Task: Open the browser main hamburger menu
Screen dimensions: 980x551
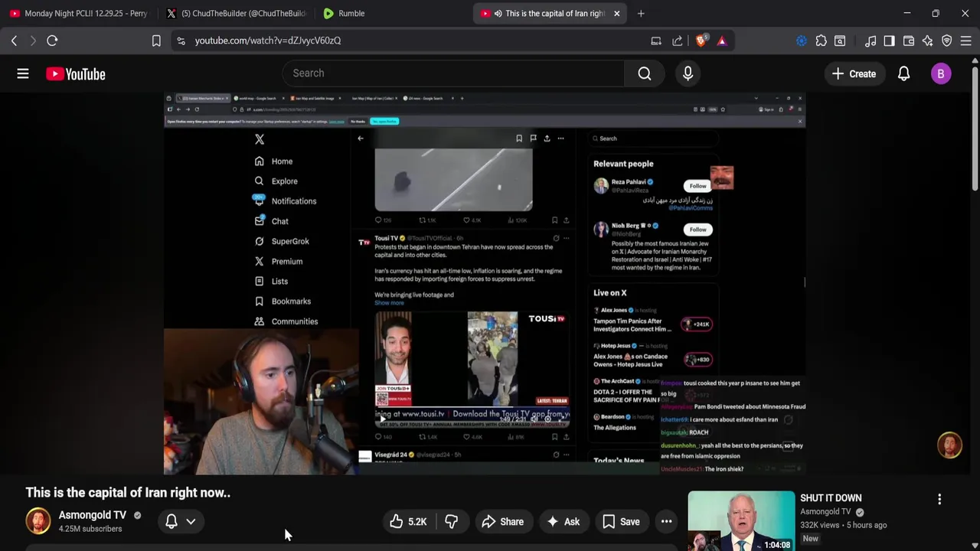Action: click(966, 41)
